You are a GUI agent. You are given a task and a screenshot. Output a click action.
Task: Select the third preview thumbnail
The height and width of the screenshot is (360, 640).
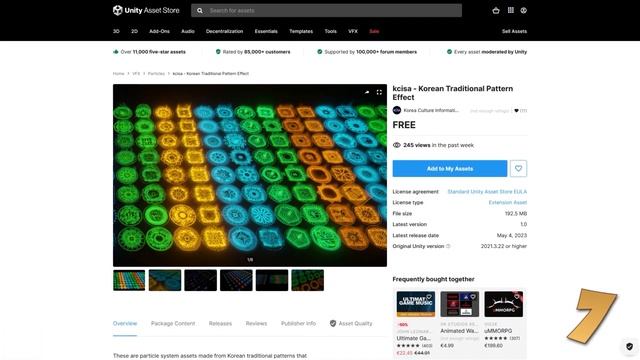click(200, 280)
